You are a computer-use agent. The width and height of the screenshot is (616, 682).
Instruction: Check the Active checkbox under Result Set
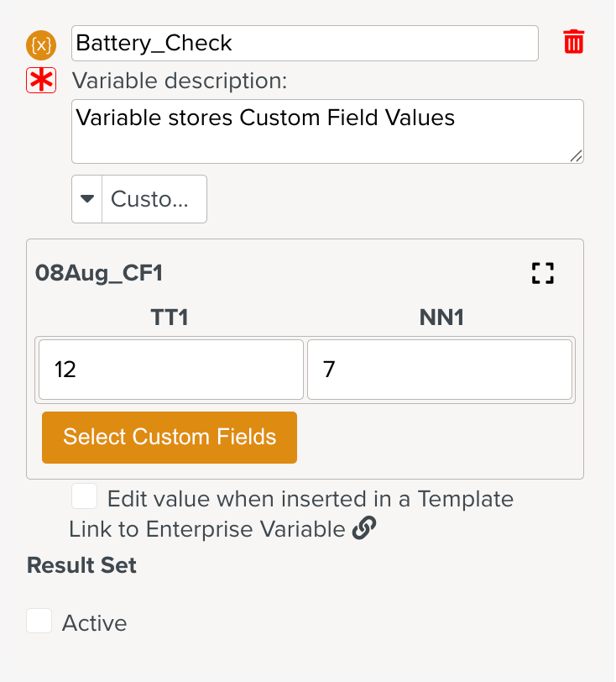pyautogui.click(x=39, y=622)
